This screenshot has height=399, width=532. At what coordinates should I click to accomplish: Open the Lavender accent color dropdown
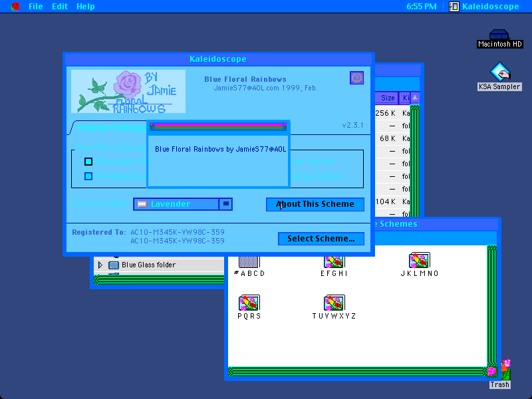click(x=183, y=204)
